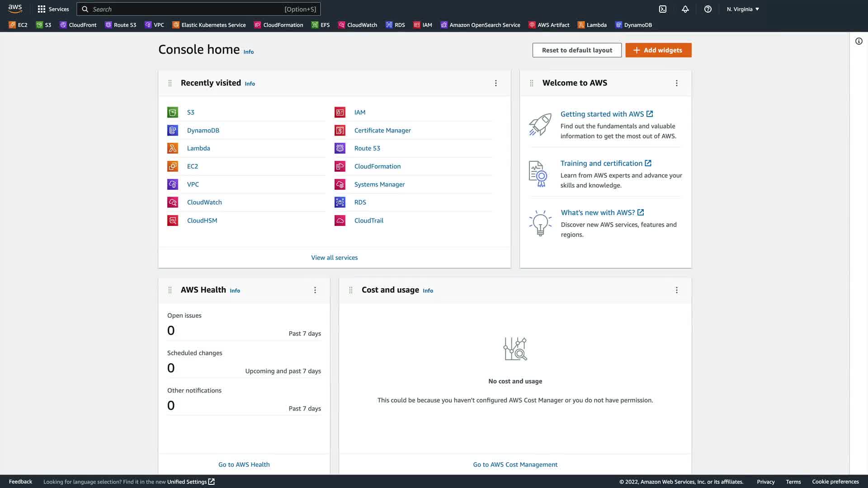Click the AWS logo in header
The height and width of the screenshot is (488, 868).
(x=15, y=9)
